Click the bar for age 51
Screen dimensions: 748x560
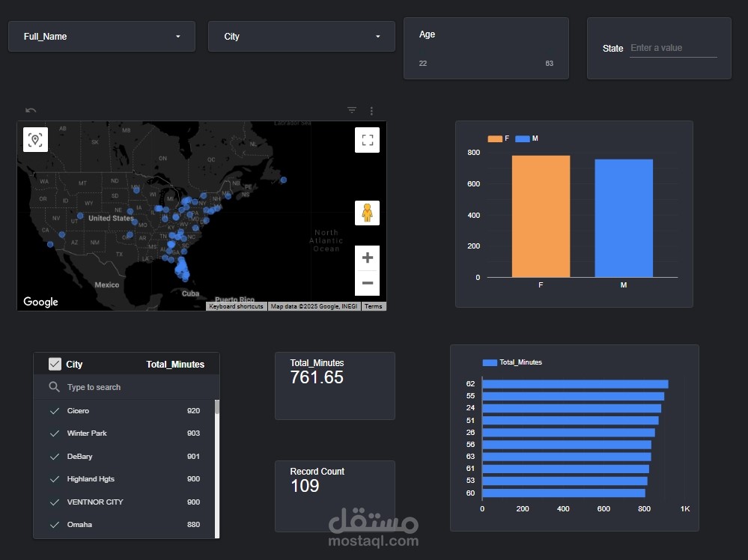click(x=570, y=420)
